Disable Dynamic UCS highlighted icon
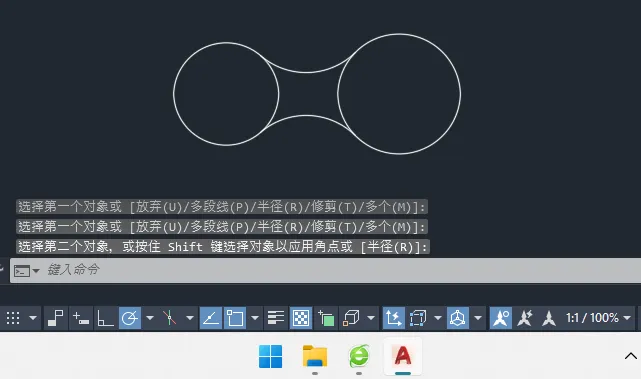The width and height of the screenshot is (641, 379). point(394,318)
